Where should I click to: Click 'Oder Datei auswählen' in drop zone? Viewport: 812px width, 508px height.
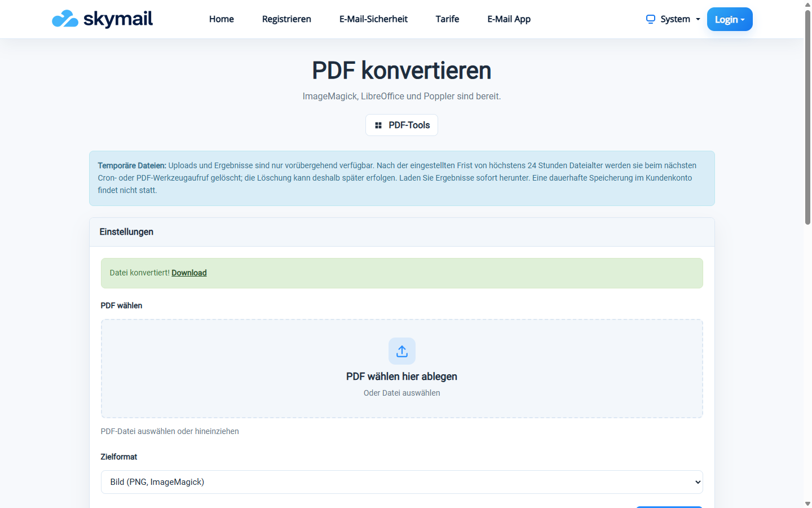(x=402, y=393)
